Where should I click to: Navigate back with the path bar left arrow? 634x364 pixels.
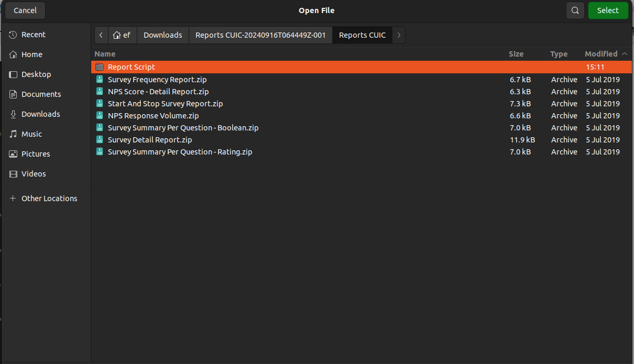click(x=101, y=35)
